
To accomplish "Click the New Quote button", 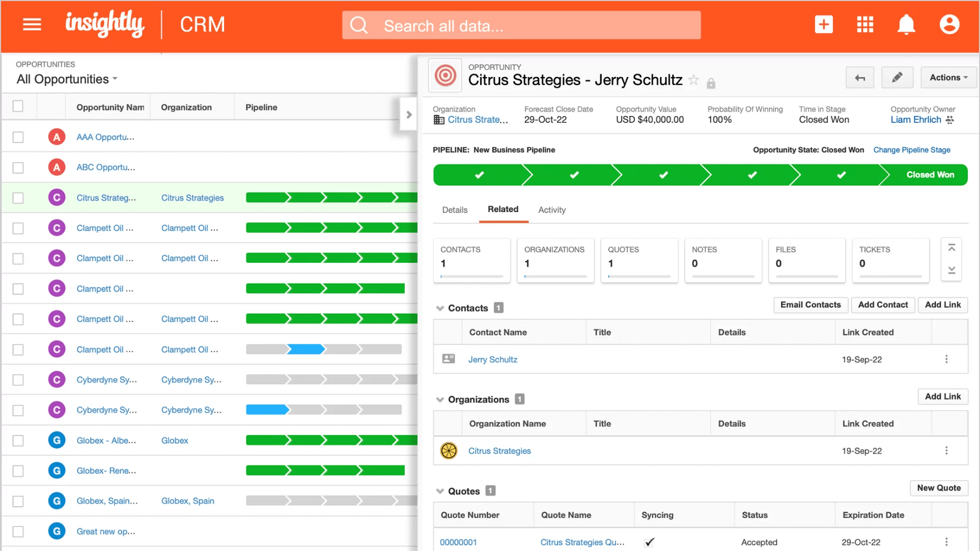I will pos(939,488).
